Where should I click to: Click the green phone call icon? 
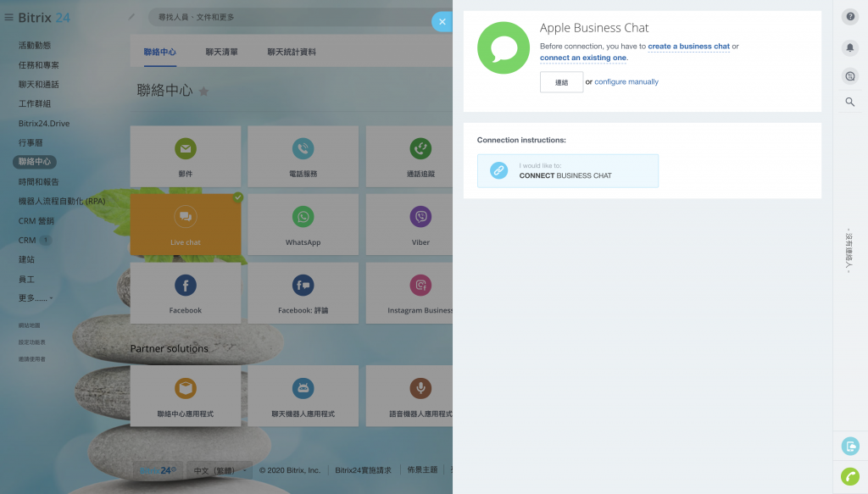point(850,476)
